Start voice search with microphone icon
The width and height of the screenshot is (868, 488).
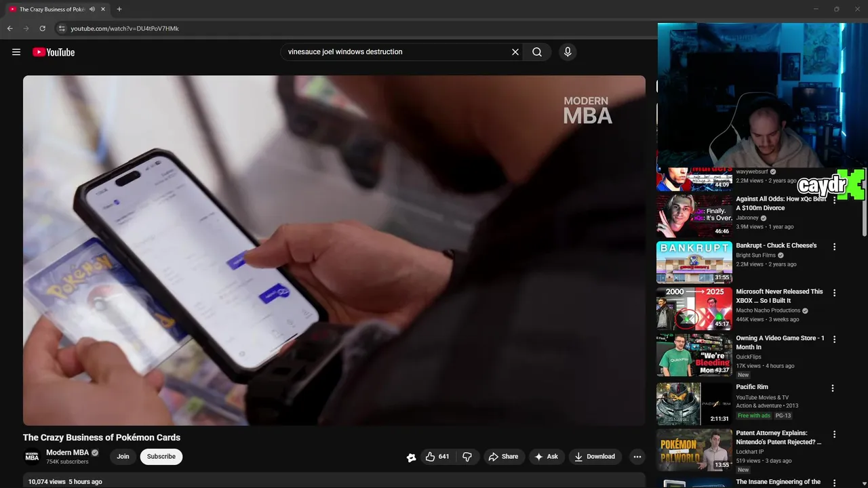coord(568,52)
